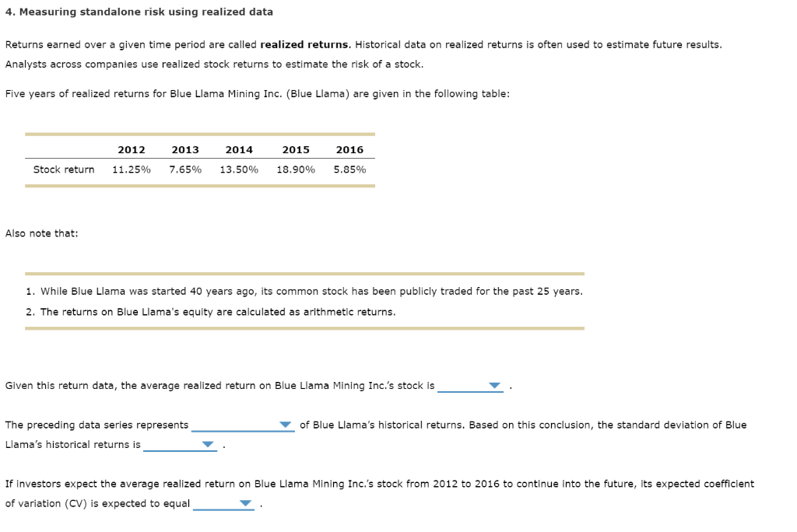Select the 2016 column header
Image resolution: width=797 pixels, height=532 pixels.
point(349,149)
